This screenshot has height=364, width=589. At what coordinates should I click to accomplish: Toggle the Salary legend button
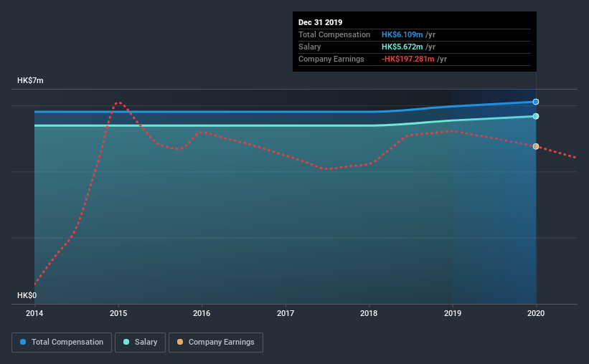pyautogui.click(x=140, y=343)
